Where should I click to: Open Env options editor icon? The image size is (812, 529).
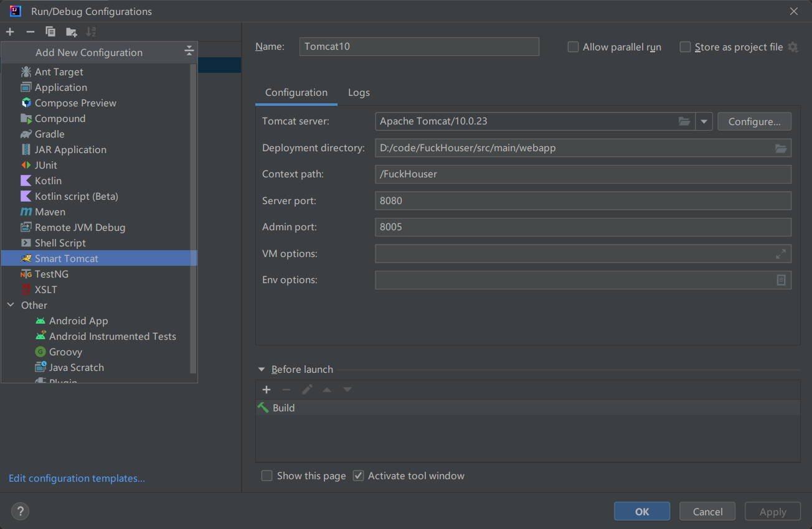(781, 280)
